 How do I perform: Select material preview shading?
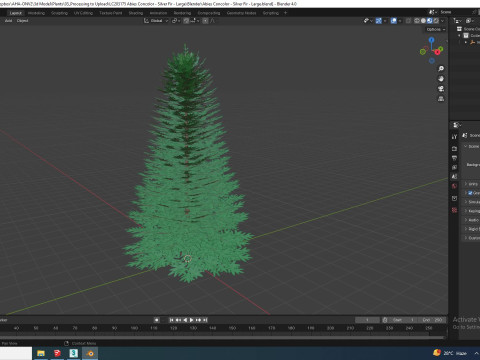coord(430,21)
